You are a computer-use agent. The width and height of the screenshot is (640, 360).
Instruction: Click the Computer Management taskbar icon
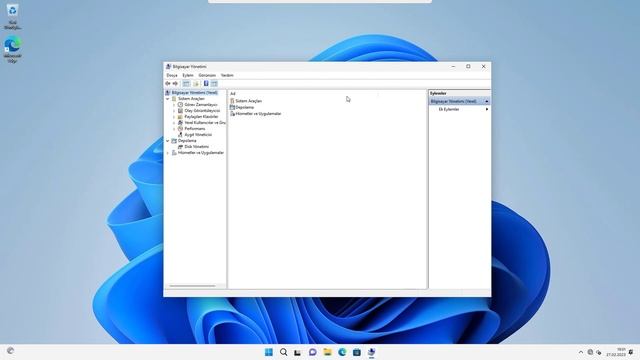tap(371, 352)
